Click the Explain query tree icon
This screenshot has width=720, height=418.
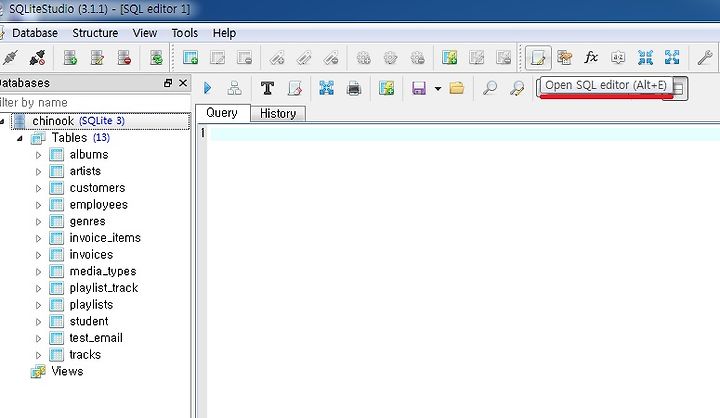[235, 88]
